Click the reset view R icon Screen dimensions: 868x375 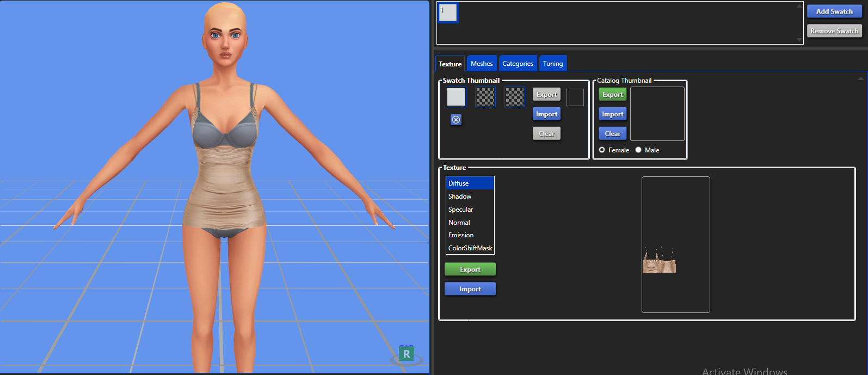407,354
